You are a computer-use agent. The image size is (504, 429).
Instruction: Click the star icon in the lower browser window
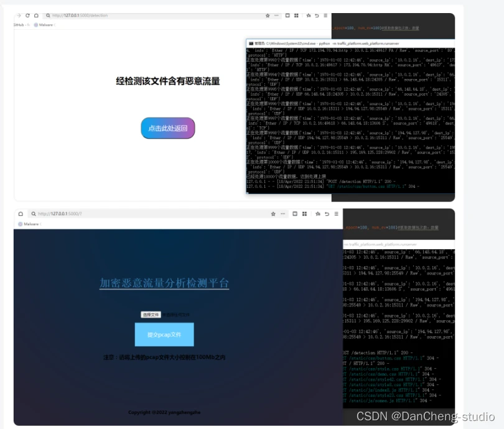click(x=273, y=214)
